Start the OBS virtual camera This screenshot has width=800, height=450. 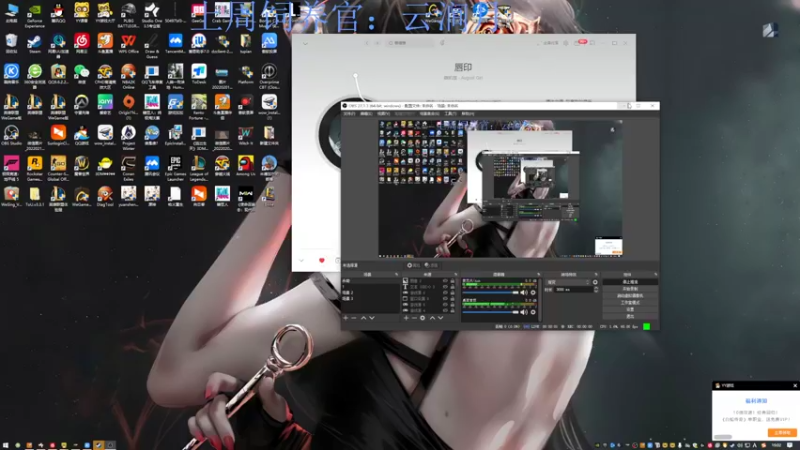630,295
